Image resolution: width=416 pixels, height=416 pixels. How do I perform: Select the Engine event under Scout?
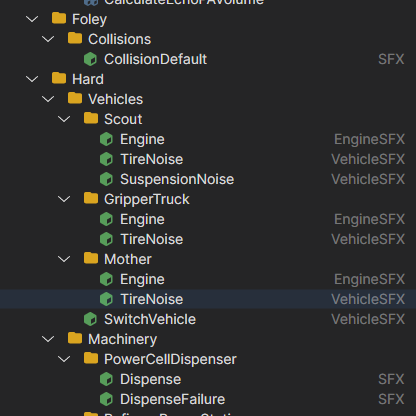(142, 139)
